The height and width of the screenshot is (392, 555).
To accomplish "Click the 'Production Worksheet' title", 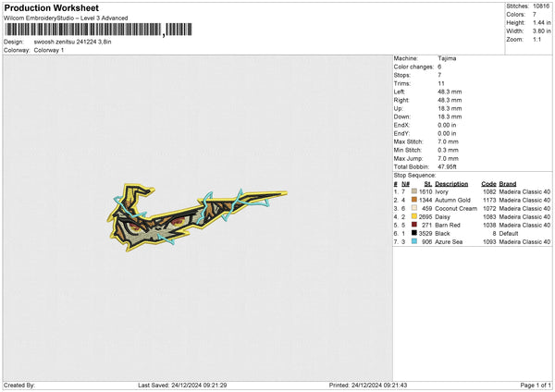I will click(51, 7).
